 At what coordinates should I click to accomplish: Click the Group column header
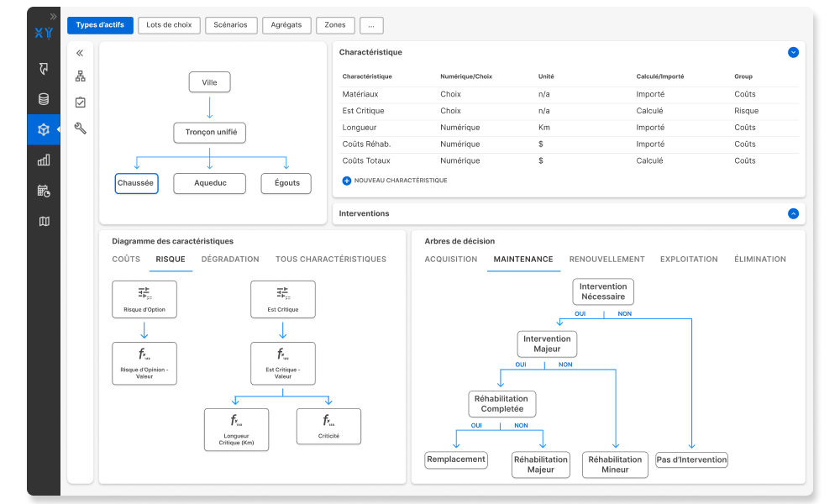[743, 76]
